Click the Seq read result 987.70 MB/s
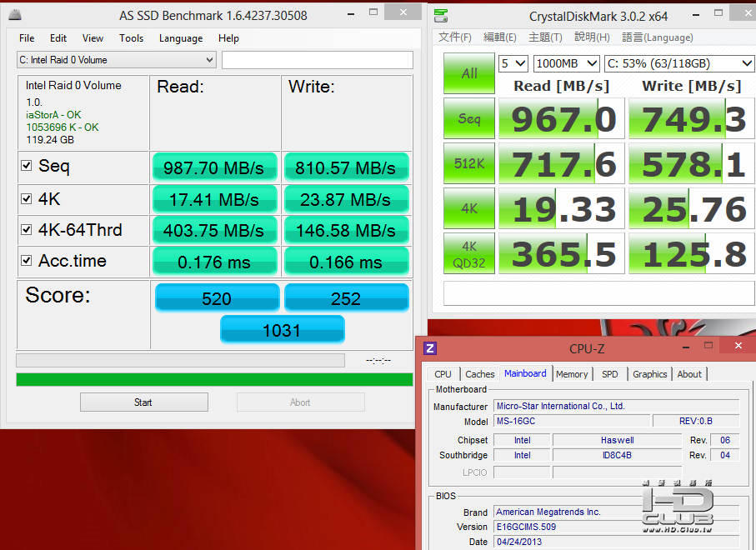 (x=214, y=167)
